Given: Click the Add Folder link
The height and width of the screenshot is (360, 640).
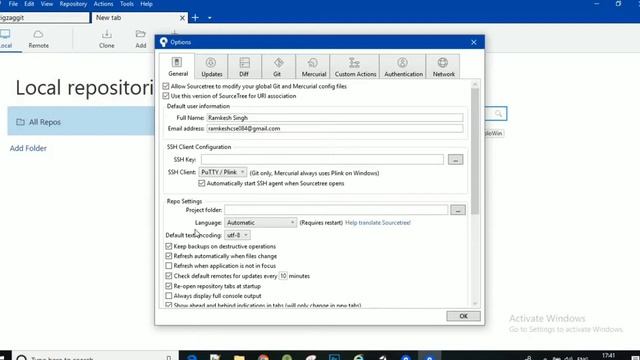Looking at the screenshot, I should pyautogui.click(x=28, y=148).
